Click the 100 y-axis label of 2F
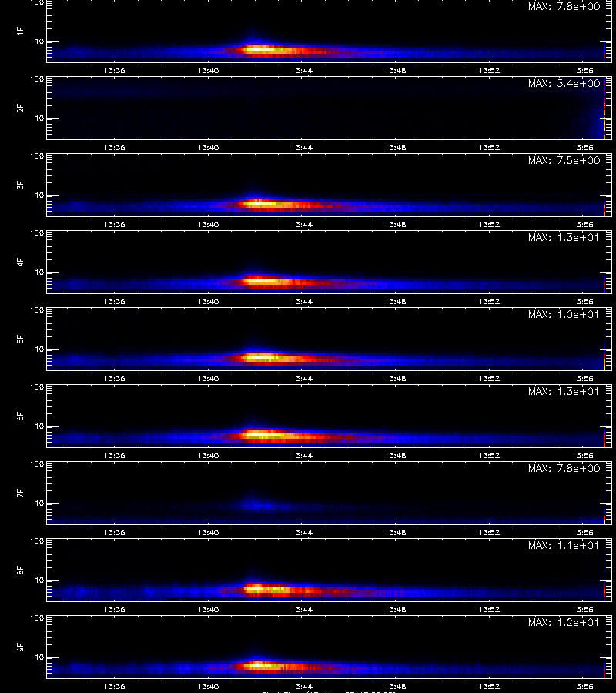 click(37, 79)
